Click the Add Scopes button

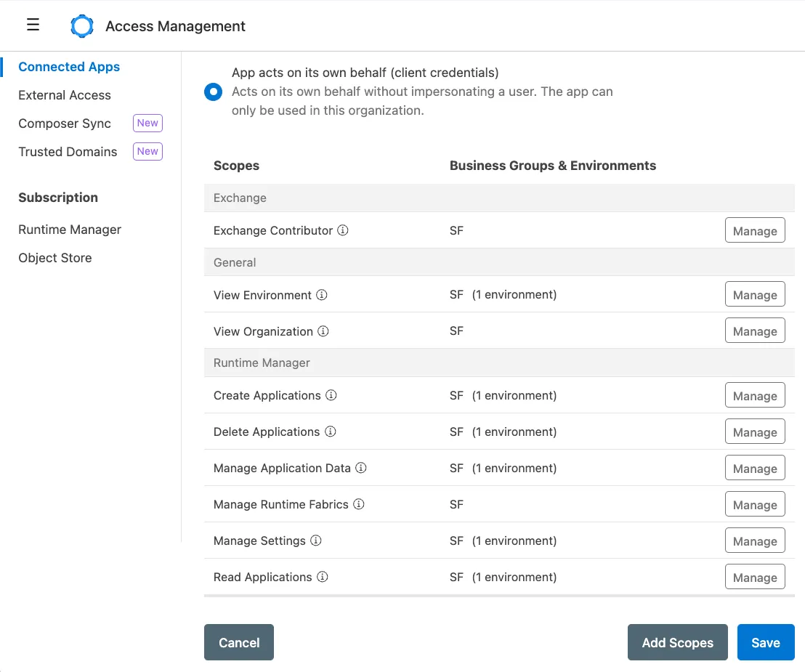click(677, 642)
